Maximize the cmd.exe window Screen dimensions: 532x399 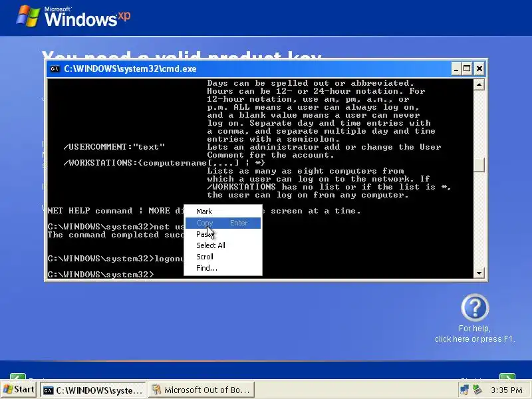pos(467,69)
